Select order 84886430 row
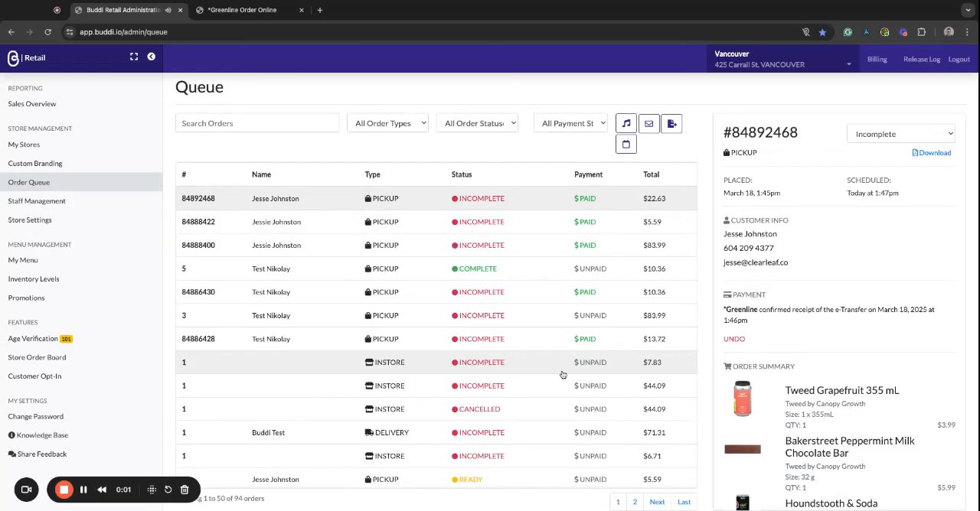This screenshot has width=980, height=511. click(x=436, y=292)
